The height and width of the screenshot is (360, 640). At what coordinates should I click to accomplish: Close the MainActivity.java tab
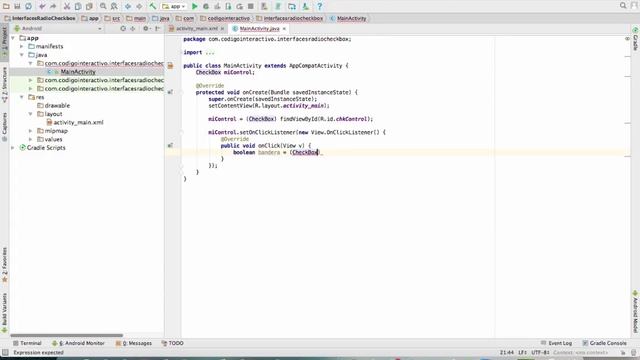tap(284, 29)
